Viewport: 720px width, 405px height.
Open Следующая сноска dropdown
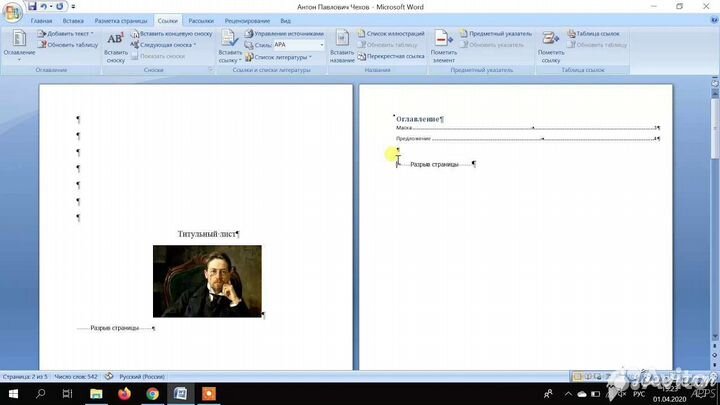163,45
